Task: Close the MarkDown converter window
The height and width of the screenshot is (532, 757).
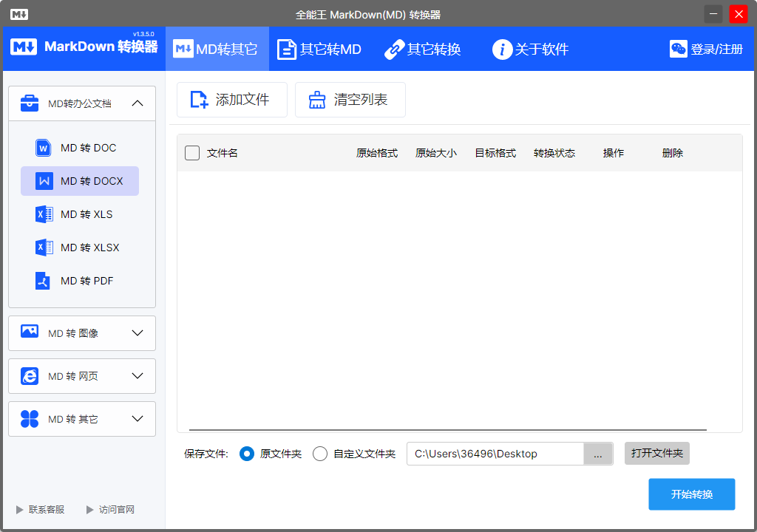Action: pos(739,15)
